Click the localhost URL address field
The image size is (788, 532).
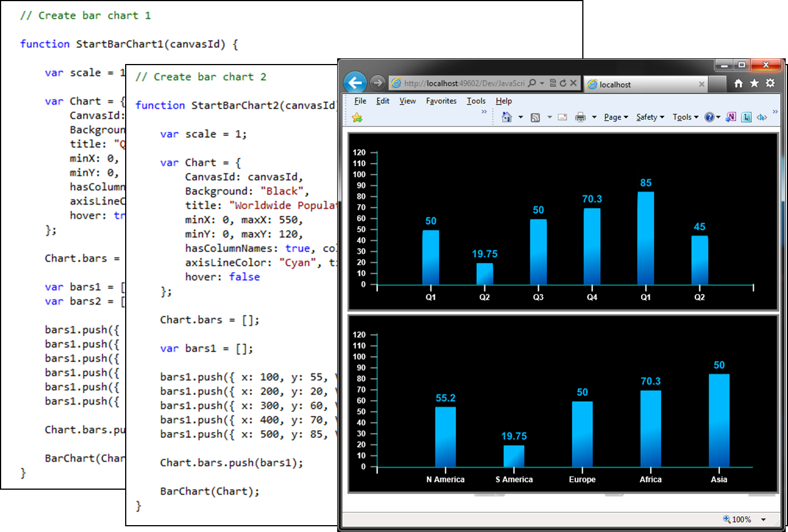coord(464,83)
